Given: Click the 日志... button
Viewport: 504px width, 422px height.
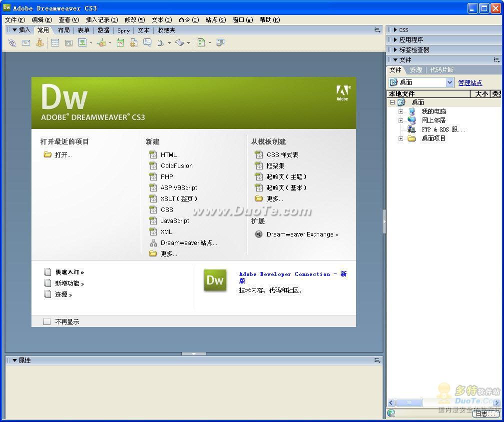Looking at the screenshot, I should pyautogui.click(x=486, y=413).
